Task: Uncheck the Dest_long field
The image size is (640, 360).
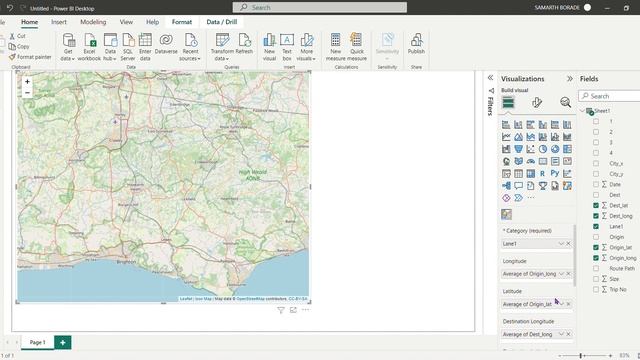Action: (x=596, y=216)
